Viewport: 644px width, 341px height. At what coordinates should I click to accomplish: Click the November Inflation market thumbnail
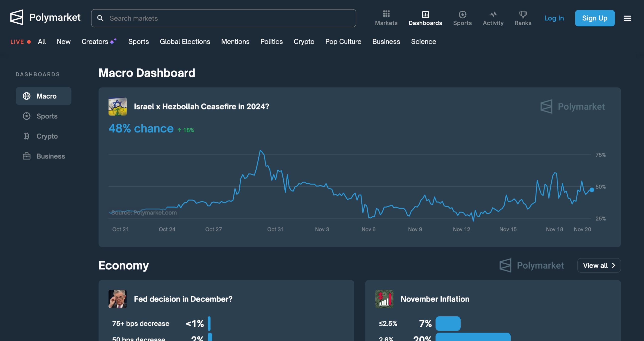[x=384, y=299]
